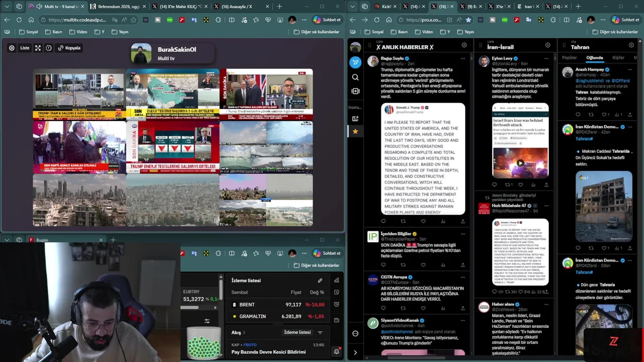The image size is (644, 362).
Task: Reply to the CGTN Avrupa post
Action: pos(383,308)
